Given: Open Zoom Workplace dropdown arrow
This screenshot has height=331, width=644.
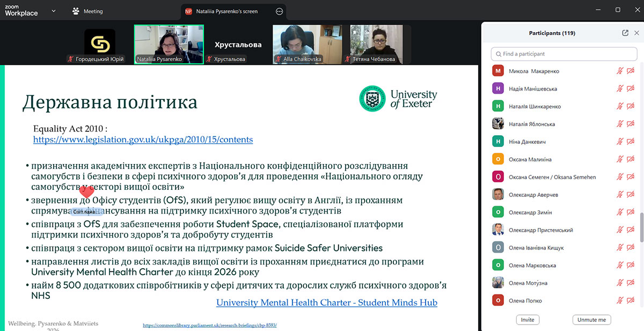Looking at the screenshot, I should (x=53, y=11).
